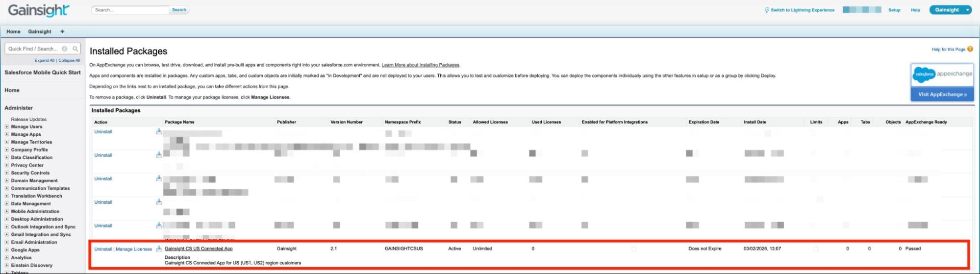
Task: Click the orange help icon next to Help for this Page
Action: 970,49
